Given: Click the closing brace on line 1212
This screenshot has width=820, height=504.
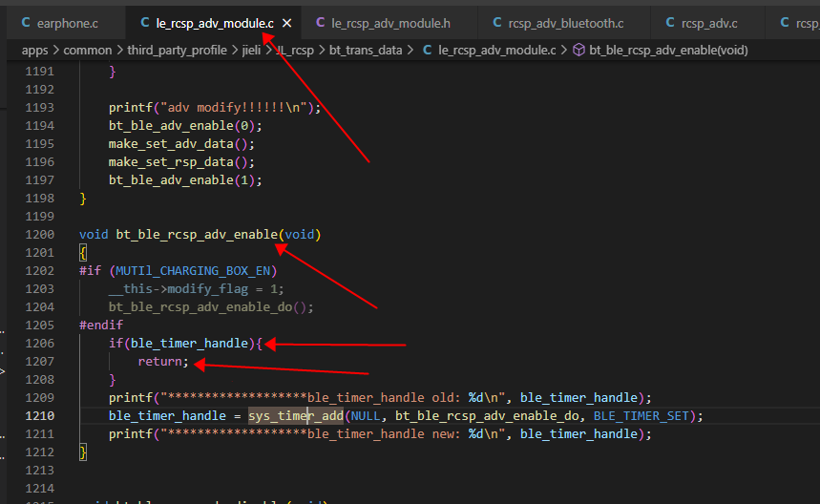Looking at the screenshot, I should tap(83, 452).
